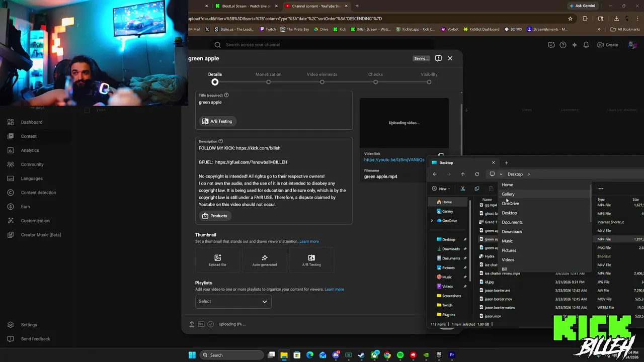
Task: Click the checks complete checkmark icon
Action: click(211, 324)
